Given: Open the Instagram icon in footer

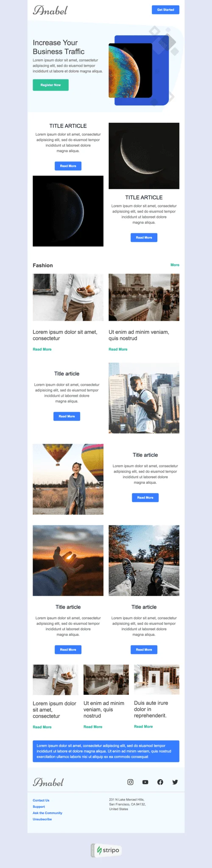Looking at the screenshot, I should click(131, 782).
